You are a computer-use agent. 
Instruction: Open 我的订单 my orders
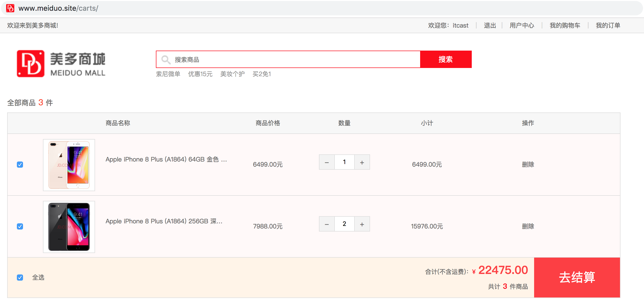(x=608, y=26)
